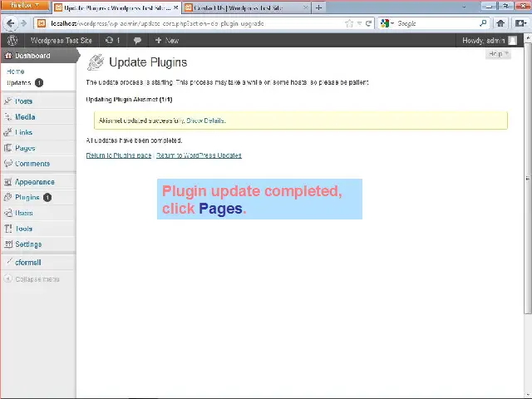The height and width of the screenshot is (399, 532).
Task: Click the site identity icon in address bar
Action: (x=42, y=23)
